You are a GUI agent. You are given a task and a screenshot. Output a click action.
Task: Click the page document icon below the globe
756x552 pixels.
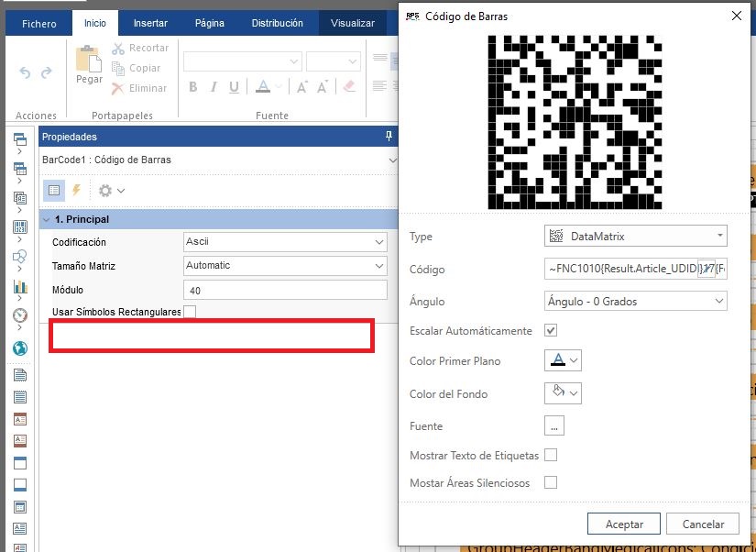pos(20,375)
